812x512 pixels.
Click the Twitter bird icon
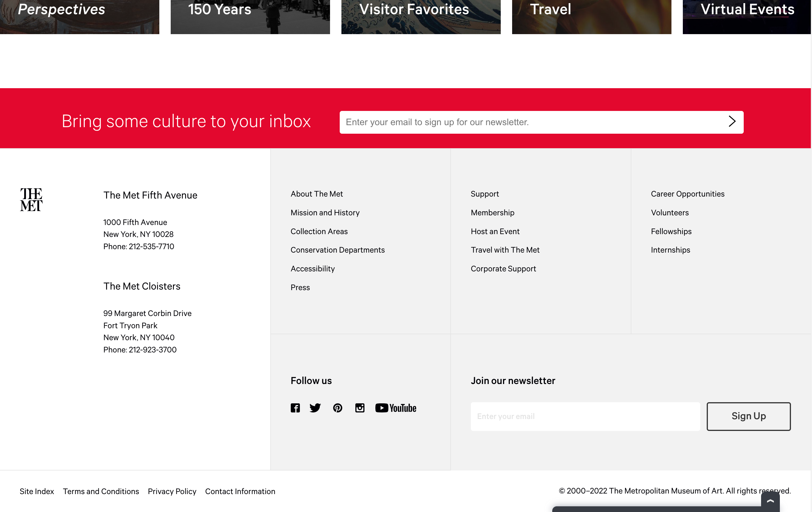pyautogui.click(x=315, y=408)
